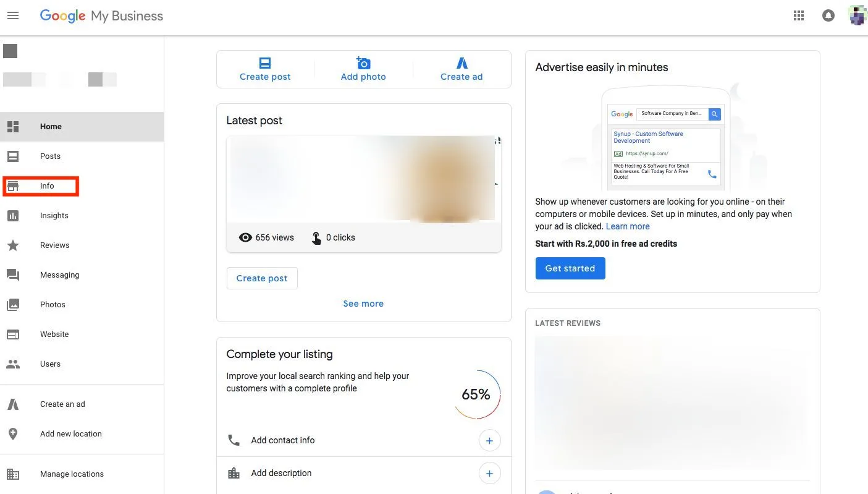This screenshot has width=868, height=494.
Task: Click the pointer clicks icon in latest post
Action: tap(316, 238)
